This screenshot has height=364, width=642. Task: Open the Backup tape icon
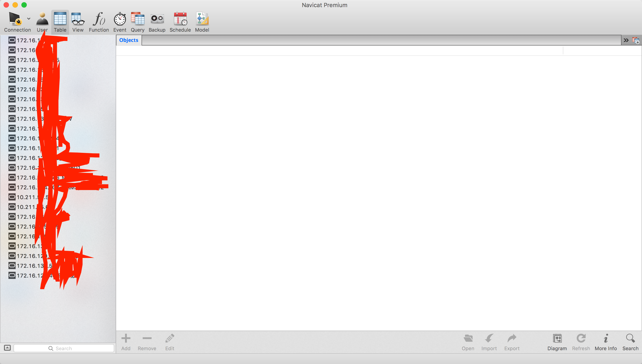click(157, 19)
